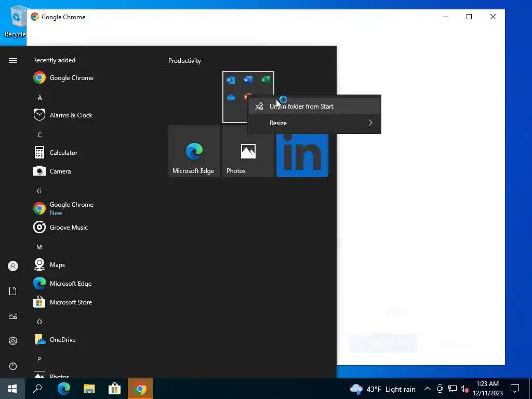
Task: Open the Microsoft Edge tile
Action: 194,151
